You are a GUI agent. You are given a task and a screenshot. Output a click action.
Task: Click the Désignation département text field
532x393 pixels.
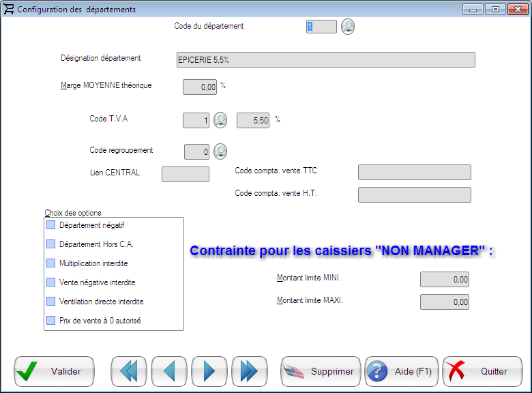(325, 59)
